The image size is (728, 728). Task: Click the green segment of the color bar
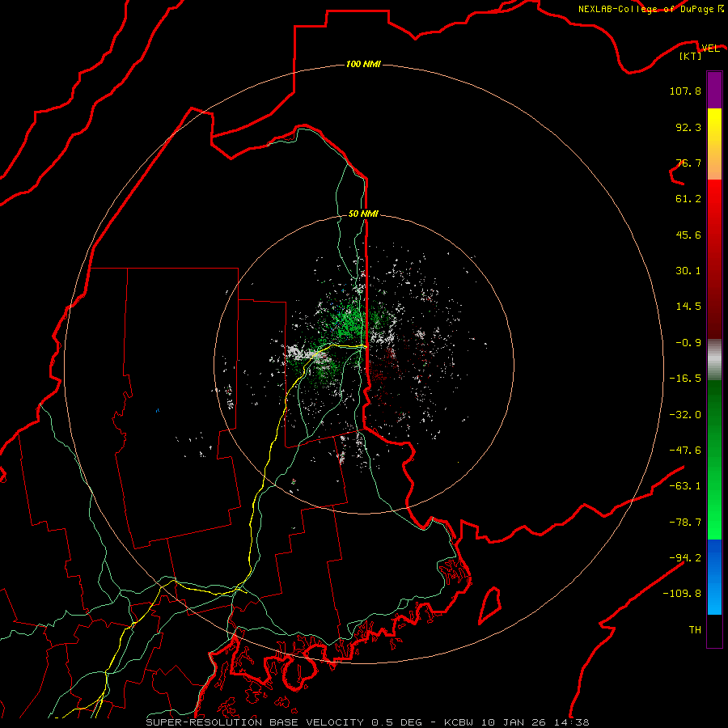click(714, 459)
